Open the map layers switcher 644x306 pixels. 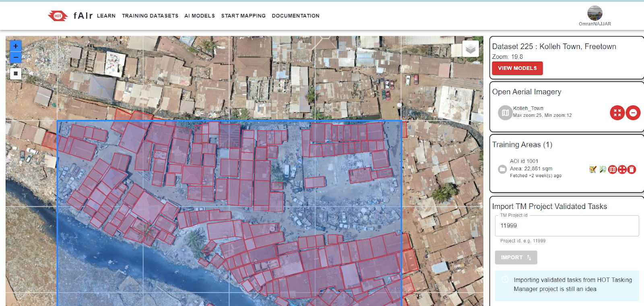click(x=471, y=49)
